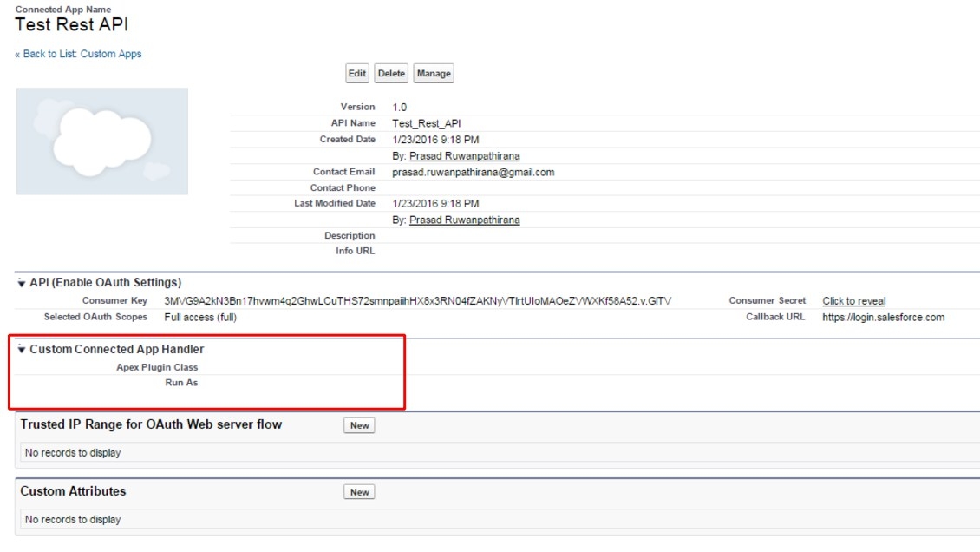980x552 pixels.
Task: Click No records to display under Custom Attributes
Action: click(x=73, y=520)
